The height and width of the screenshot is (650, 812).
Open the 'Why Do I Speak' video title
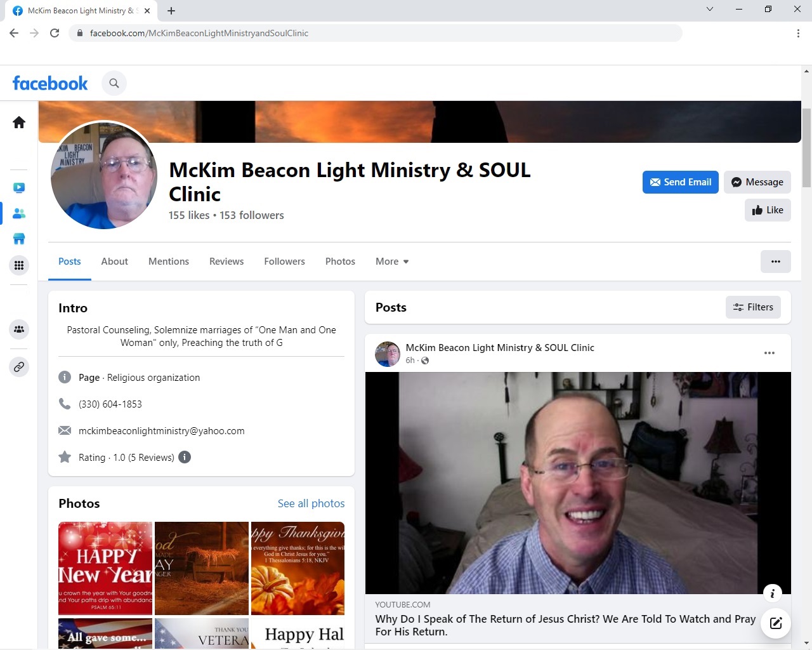pyautogui.click(x=565, y=625)
